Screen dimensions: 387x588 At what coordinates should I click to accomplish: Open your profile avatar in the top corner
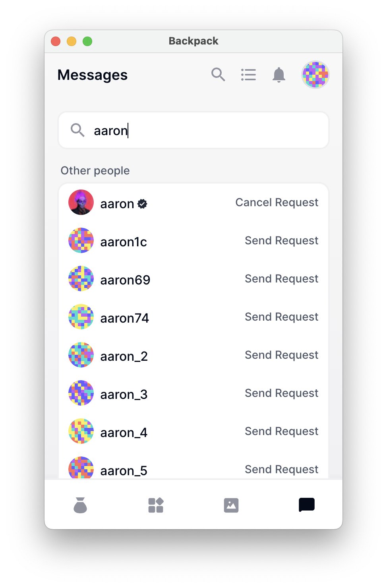315,74
